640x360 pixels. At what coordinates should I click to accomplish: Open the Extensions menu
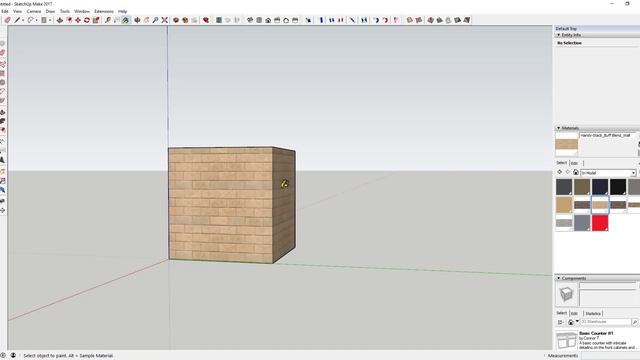[104, 11]
